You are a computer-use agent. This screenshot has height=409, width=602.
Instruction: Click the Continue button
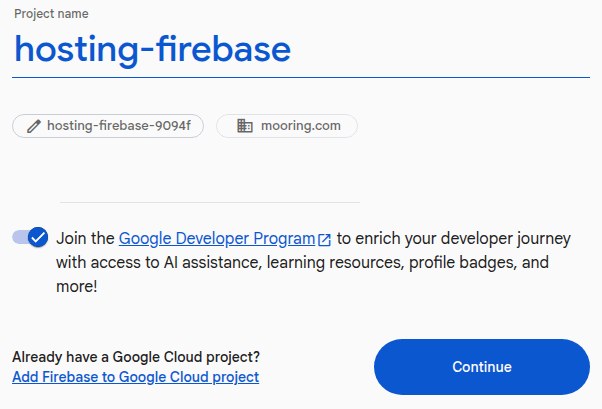coord(482,367)
